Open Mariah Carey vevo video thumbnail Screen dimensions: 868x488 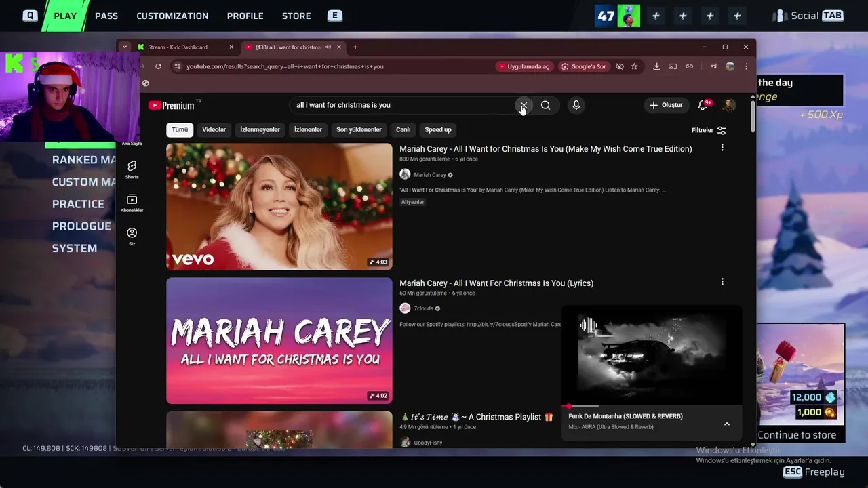[x=279, y=206]
